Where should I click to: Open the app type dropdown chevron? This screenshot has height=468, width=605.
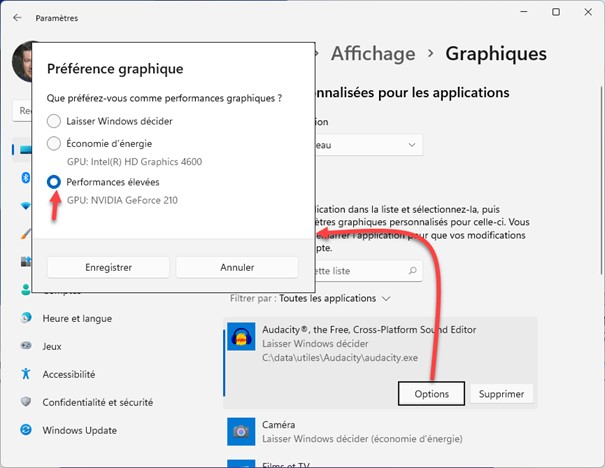(412, 145)
